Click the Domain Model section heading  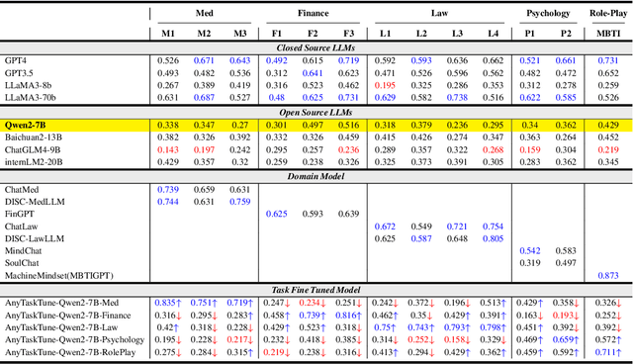click(x=316, y=176)
